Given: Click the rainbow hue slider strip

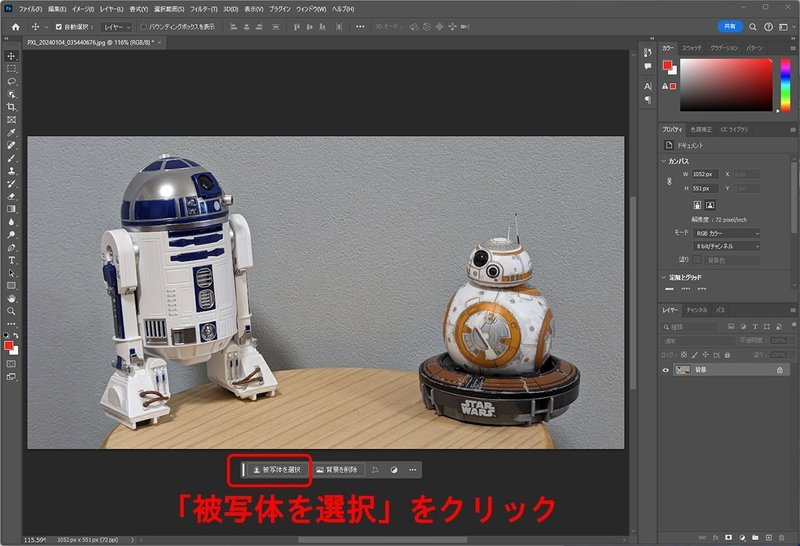Looking at the screenshot, I should pyautogui.click(x=786, y=84).
